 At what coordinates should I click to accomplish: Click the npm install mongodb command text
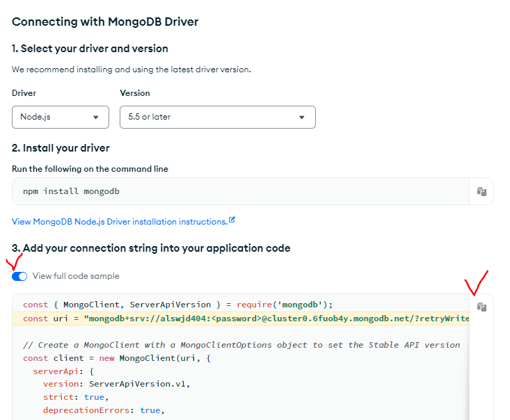coord(71,191)
